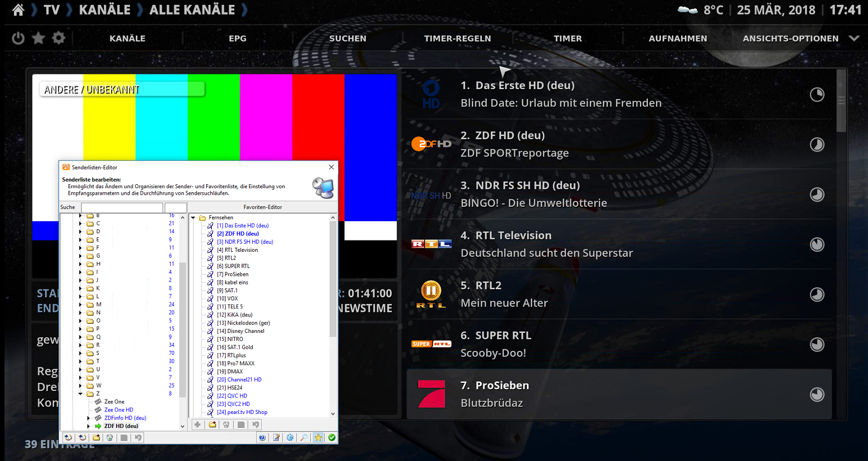Close the Senderlisten-Editor window
868x461 pixels.
(x=331, y=167)
